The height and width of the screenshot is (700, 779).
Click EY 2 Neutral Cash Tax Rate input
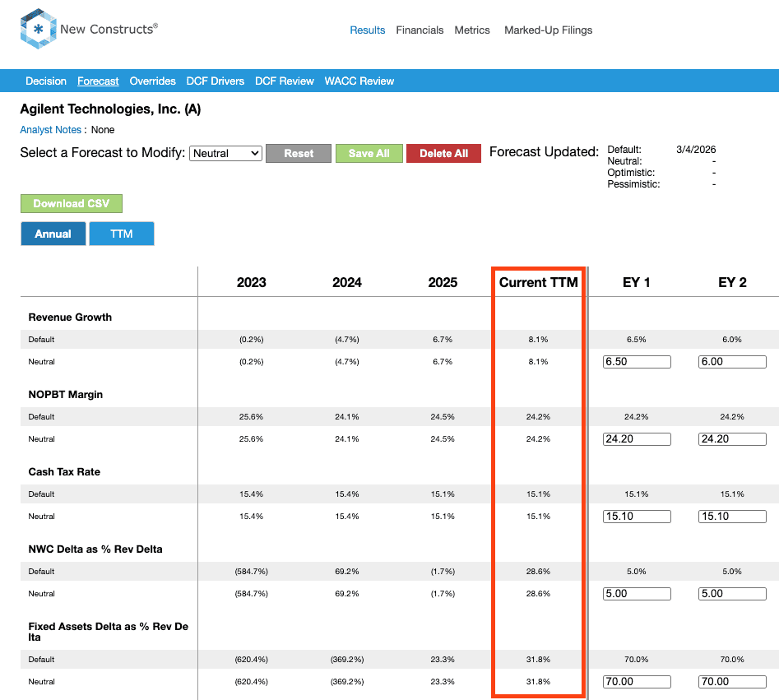click(x=732, y=517)
